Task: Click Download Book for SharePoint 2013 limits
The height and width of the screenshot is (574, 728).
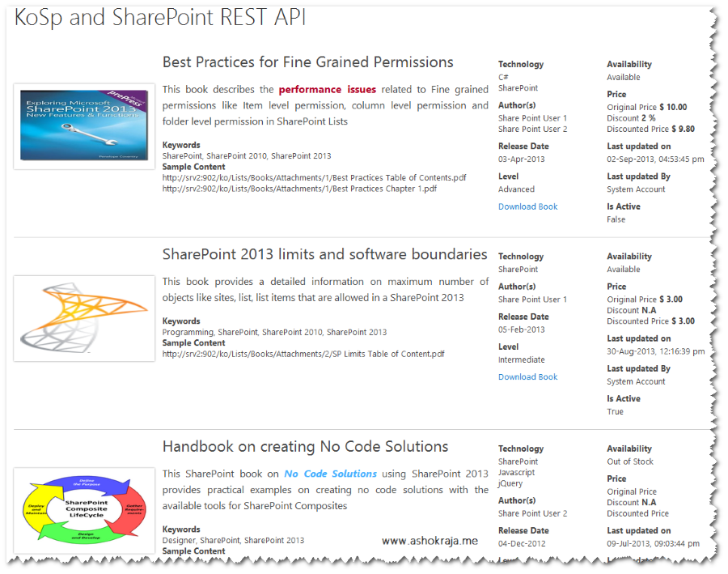Action: tap(527, 376)
